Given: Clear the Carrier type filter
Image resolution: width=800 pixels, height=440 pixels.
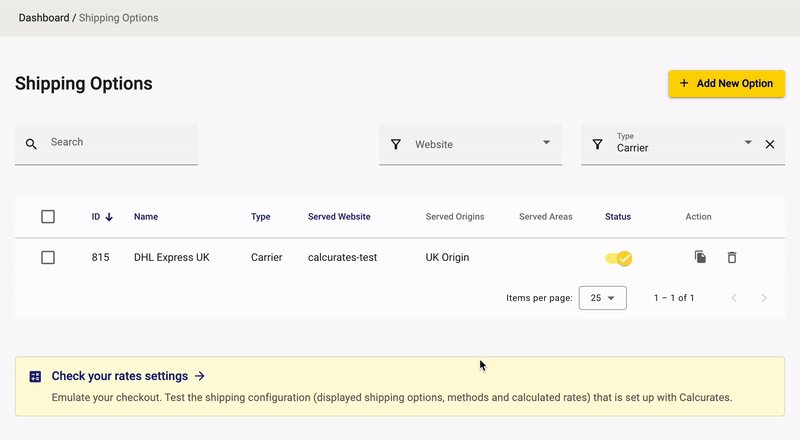Looking at the screenshot, I should pyautogui.click(x=770, y=144).
